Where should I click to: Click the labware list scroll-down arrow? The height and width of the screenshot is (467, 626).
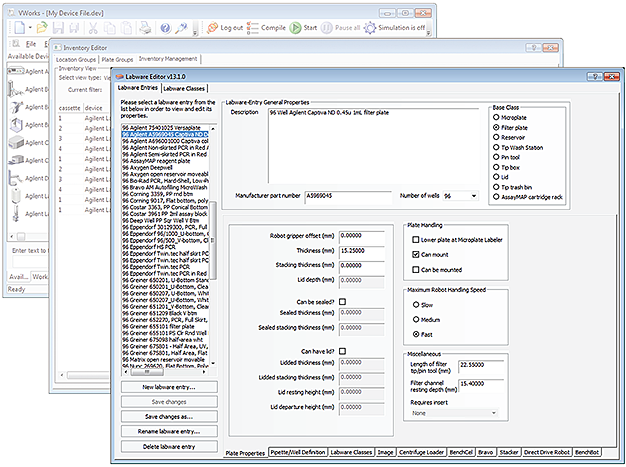pos(213,363)
